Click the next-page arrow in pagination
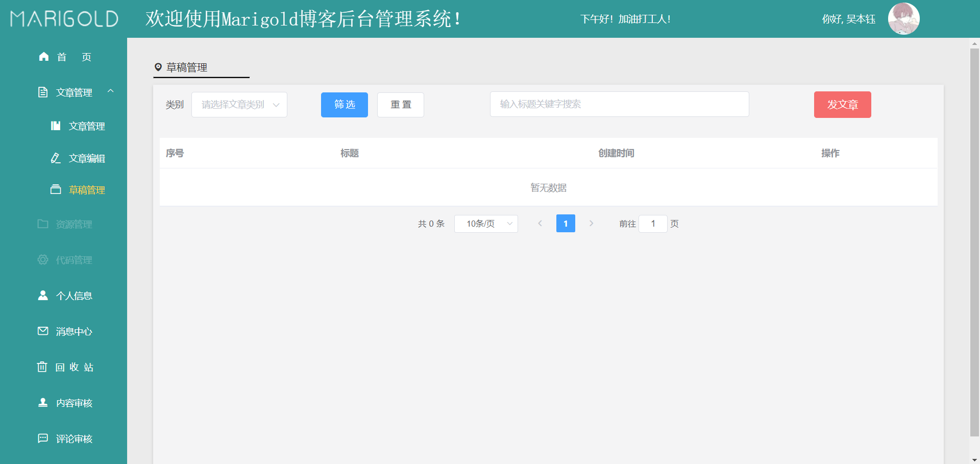 591,223
